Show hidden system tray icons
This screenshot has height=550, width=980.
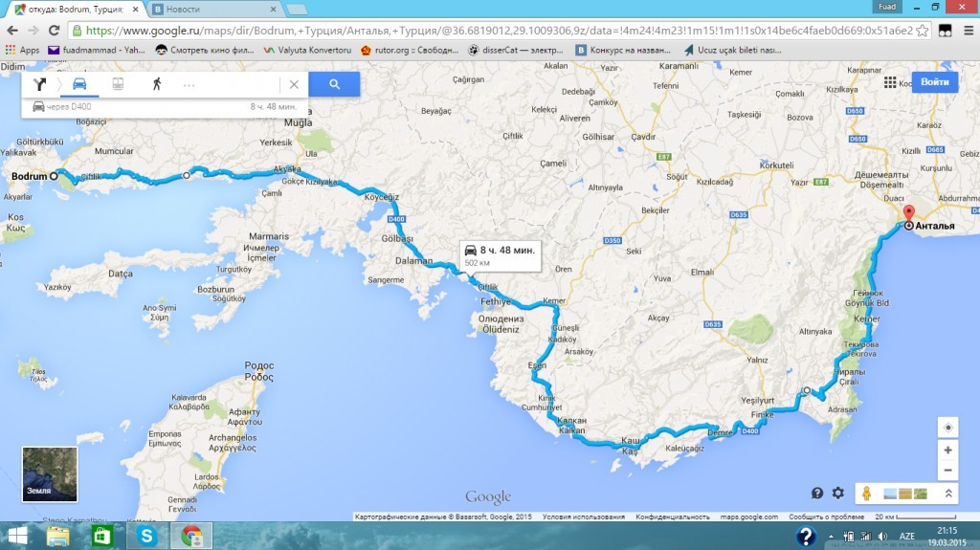coord(832,537)
